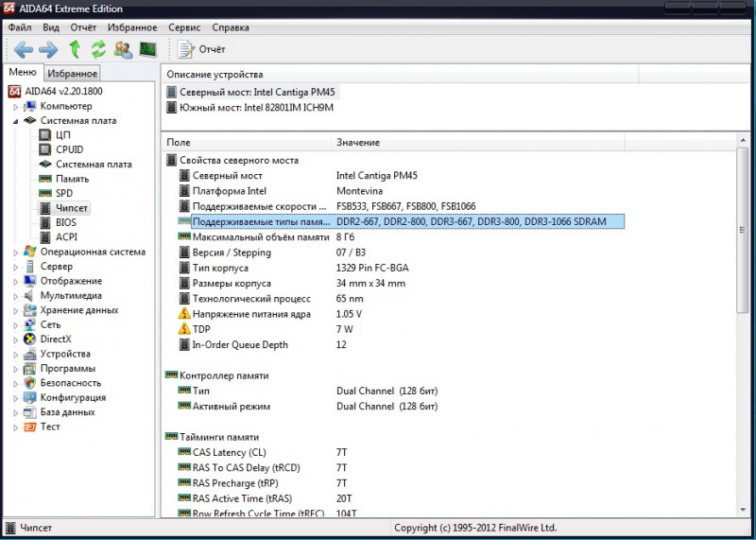Screen dimensions: 756x540
Task: Open the Справка menu
Action: [231, 27]
